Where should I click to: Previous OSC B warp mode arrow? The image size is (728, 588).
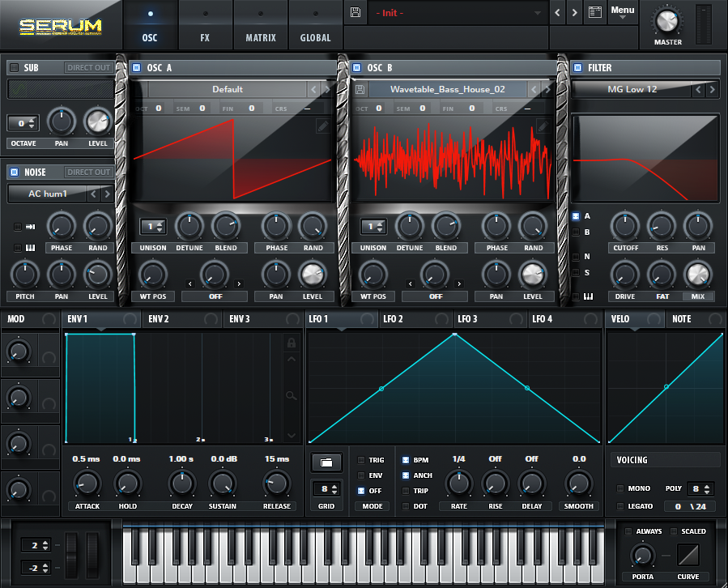[x=410, y=283]
